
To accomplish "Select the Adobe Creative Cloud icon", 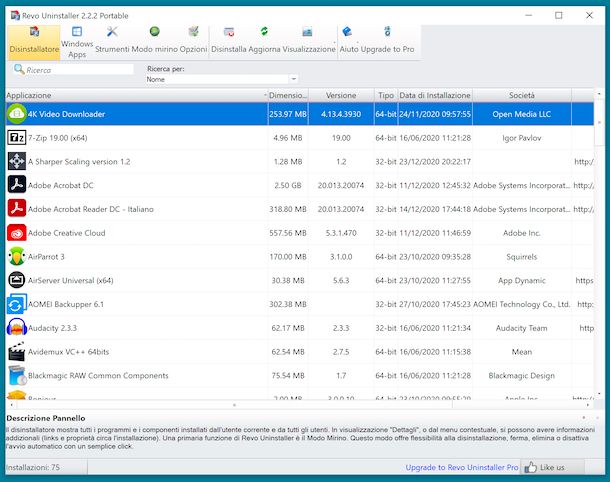I will click(16, 233).
